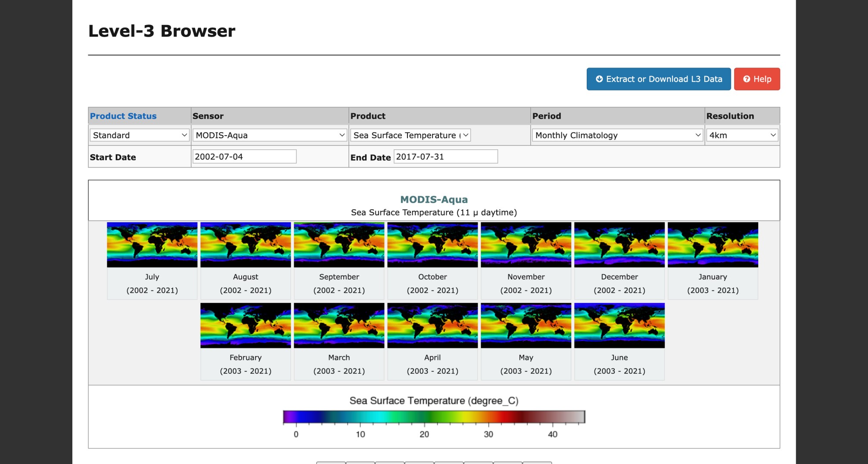Open the Product Status link
Image resolution: width=868 pixels, height=464 pixels.
[123, 116]
